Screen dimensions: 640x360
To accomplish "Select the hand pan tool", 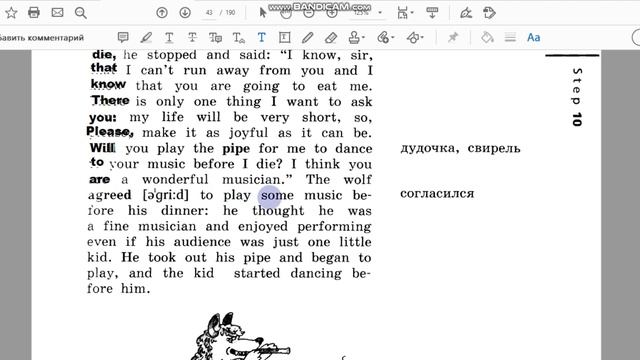I will point(286,13).
